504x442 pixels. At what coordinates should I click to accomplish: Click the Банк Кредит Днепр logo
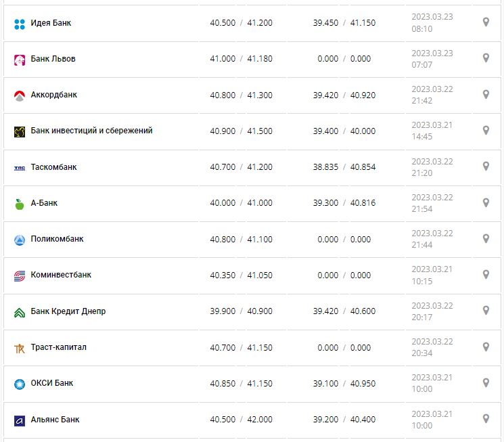(x=19, y=312)
